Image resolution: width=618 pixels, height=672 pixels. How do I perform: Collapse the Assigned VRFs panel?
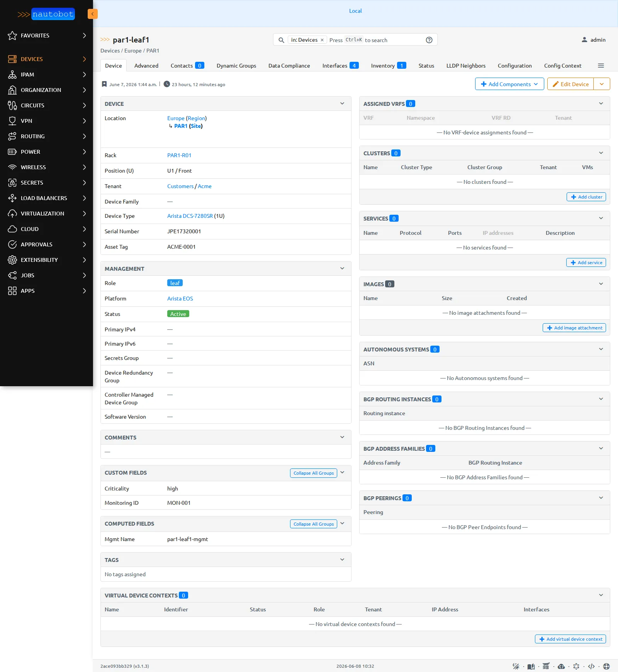point(601,104)
